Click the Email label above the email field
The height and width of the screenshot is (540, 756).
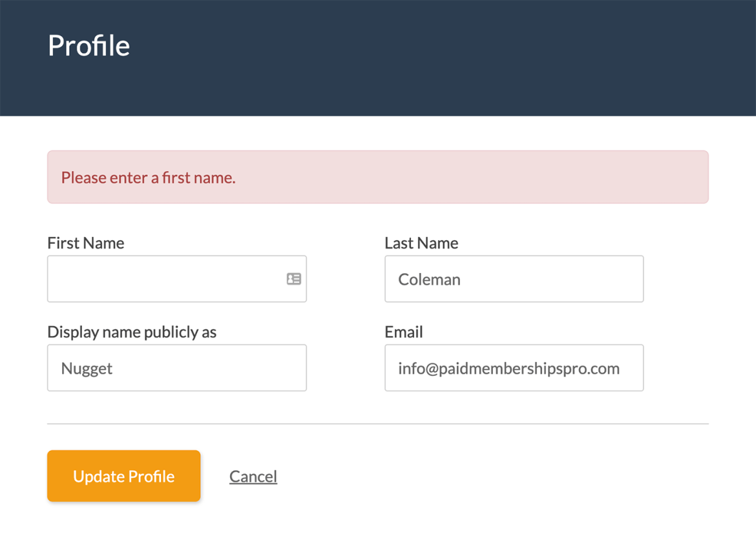coord(403,331)
